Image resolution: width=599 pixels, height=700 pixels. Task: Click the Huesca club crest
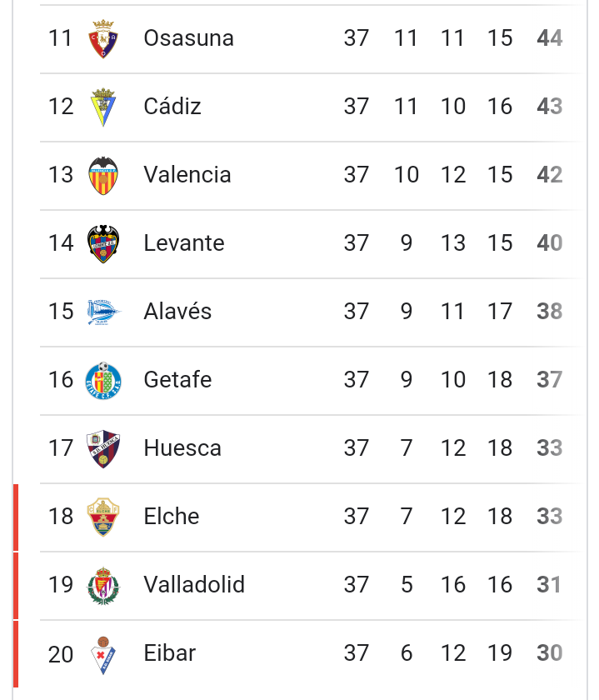coord(103,448)
